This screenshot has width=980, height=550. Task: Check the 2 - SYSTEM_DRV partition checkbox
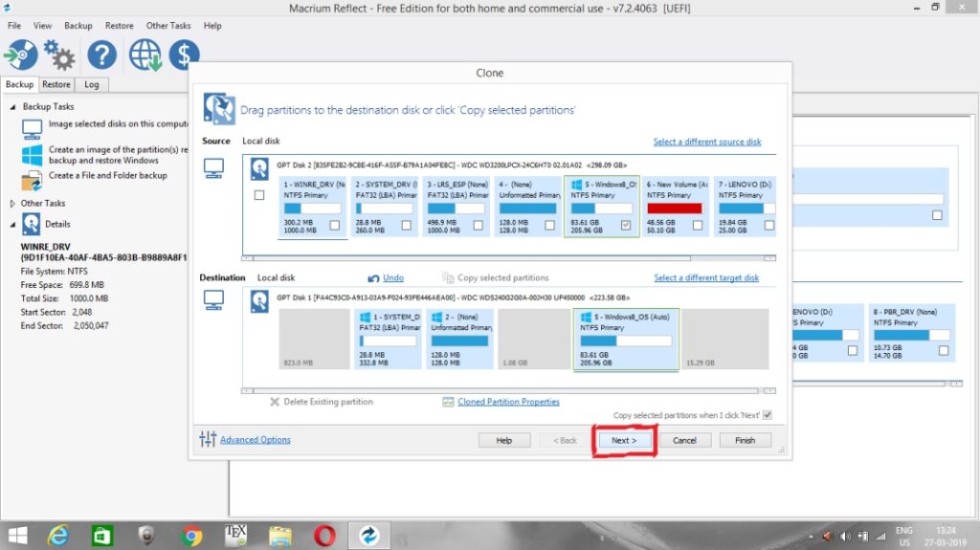pyautogui.click(x=406, y=225)
